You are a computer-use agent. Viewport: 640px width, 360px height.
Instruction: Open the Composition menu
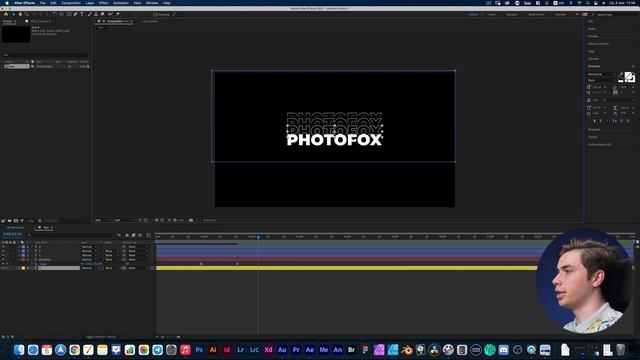tap(71, 3)
